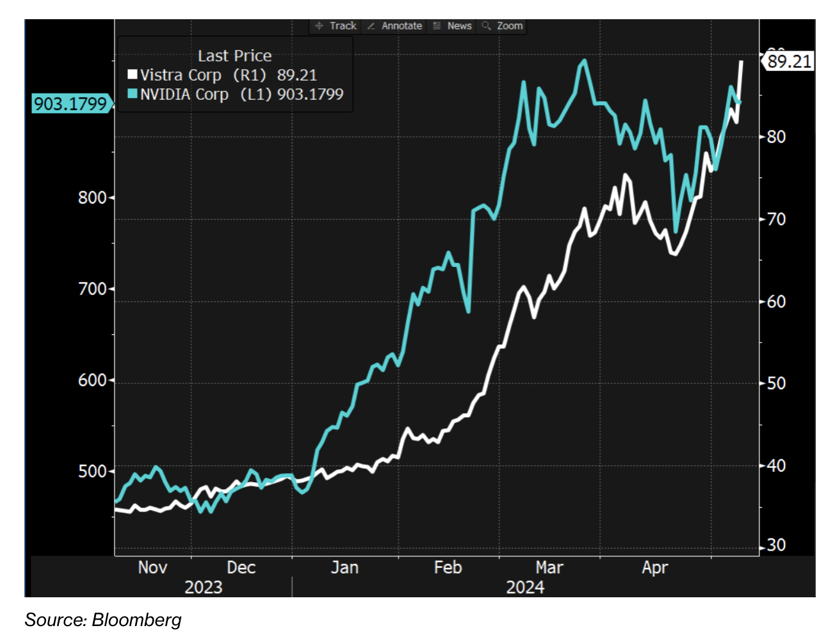
Task: Click the Dec month label on the time axis
Action: [x=241, y=568]
